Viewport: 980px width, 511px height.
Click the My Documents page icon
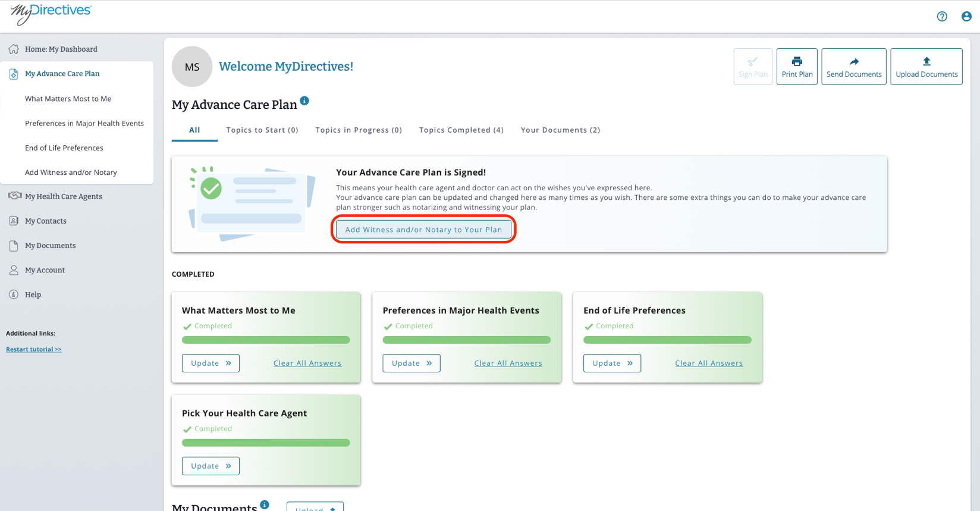[14, 246]
